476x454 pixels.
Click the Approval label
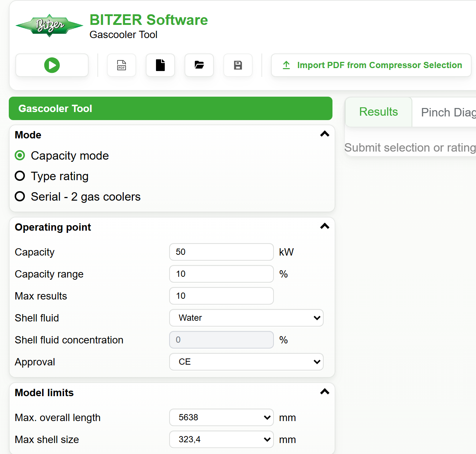click(x=35, y=362)
